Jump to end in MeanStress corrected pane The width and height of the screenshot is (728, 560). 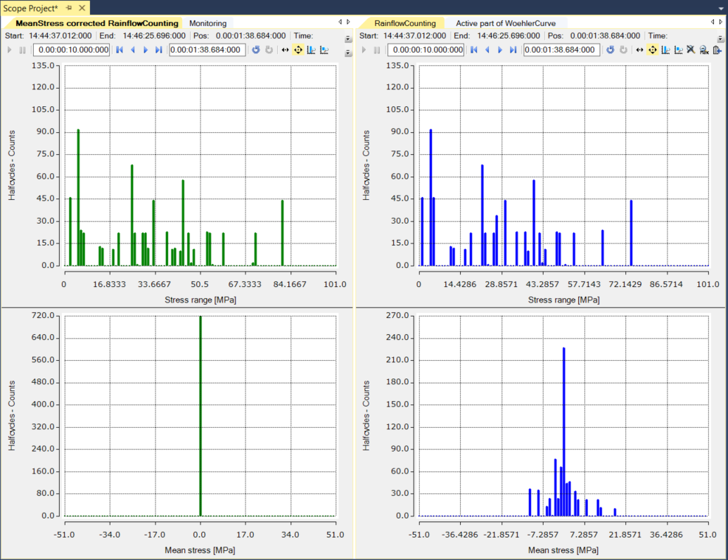[158, 50]
